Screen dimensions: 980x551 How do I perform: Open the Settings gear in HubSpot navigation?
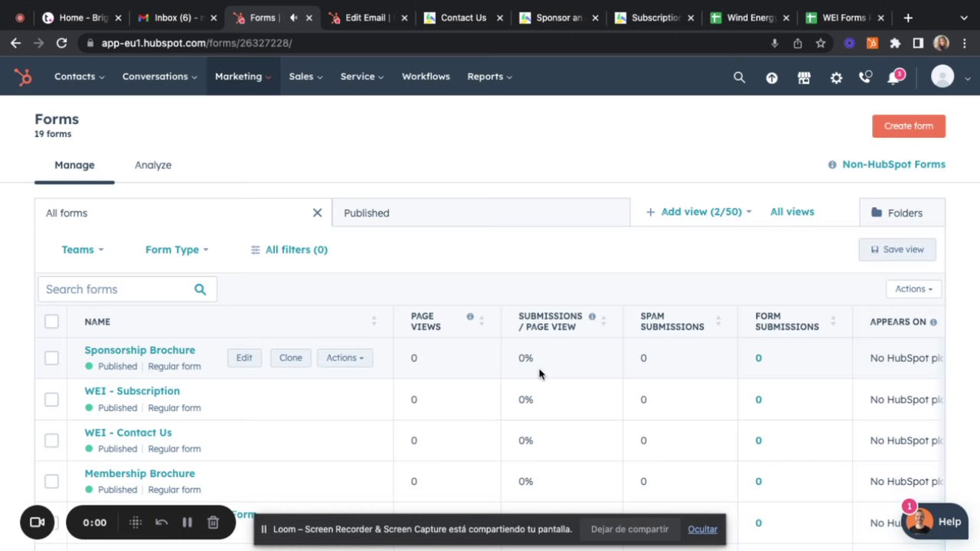pyautogui.click(x=836, y=77)
